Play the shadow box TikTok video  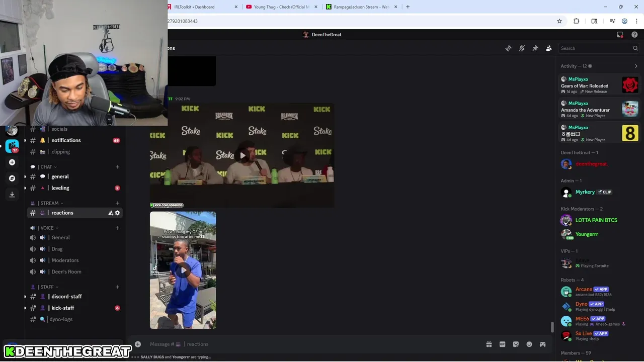(183, 270)
